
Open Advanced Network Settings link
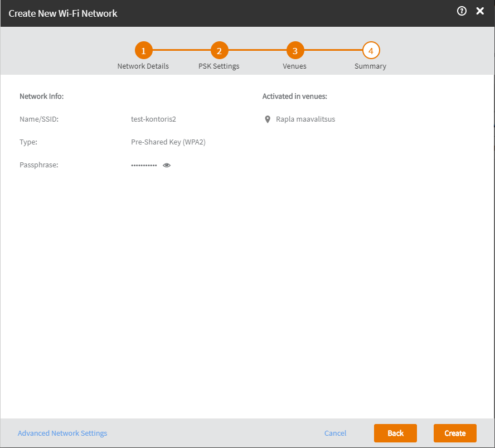(x=62, y=433)
